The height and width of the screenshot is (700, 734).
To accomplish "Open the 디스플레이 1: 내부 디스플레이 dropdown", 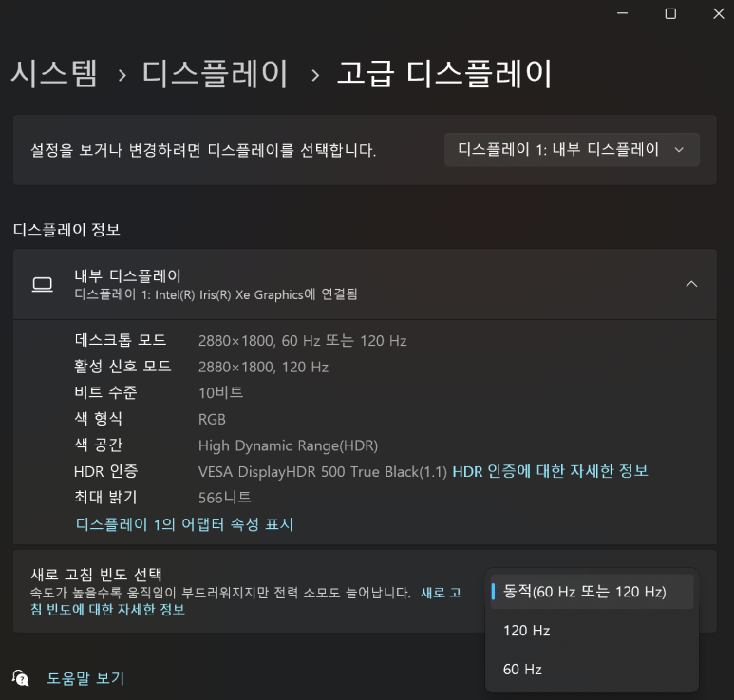I will point(572,150).
